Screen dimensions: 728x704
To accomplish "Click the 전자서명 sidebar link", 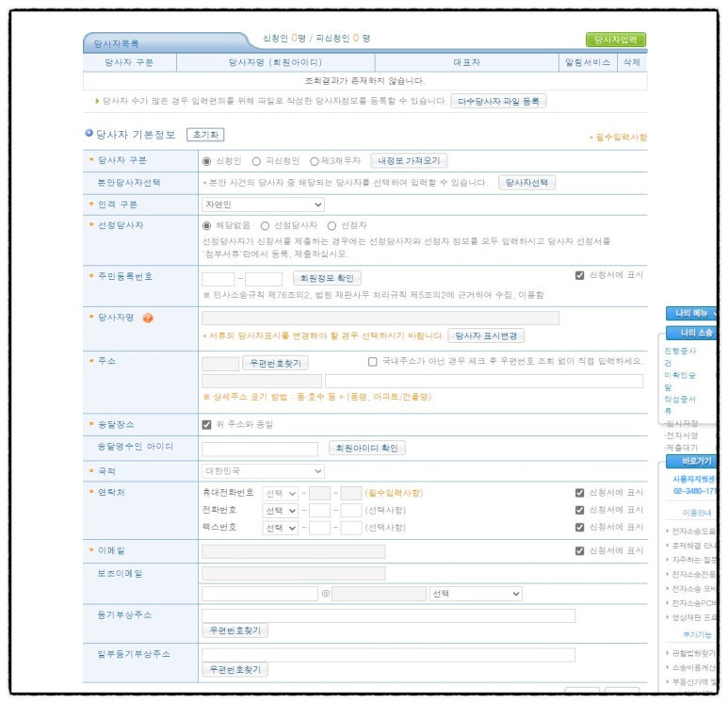I will [682, 435].
